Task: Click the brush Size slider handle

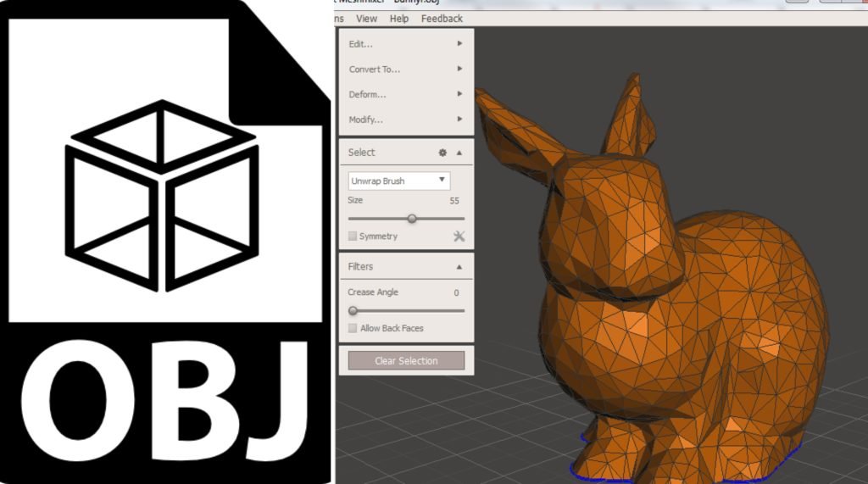Action: point(412,219)
